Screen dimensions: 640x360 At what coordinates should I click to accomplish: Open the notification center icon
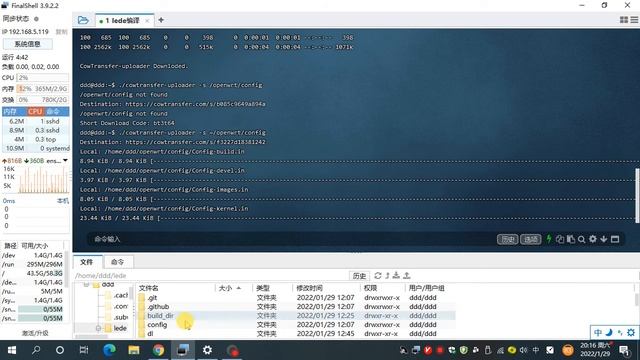624,350
